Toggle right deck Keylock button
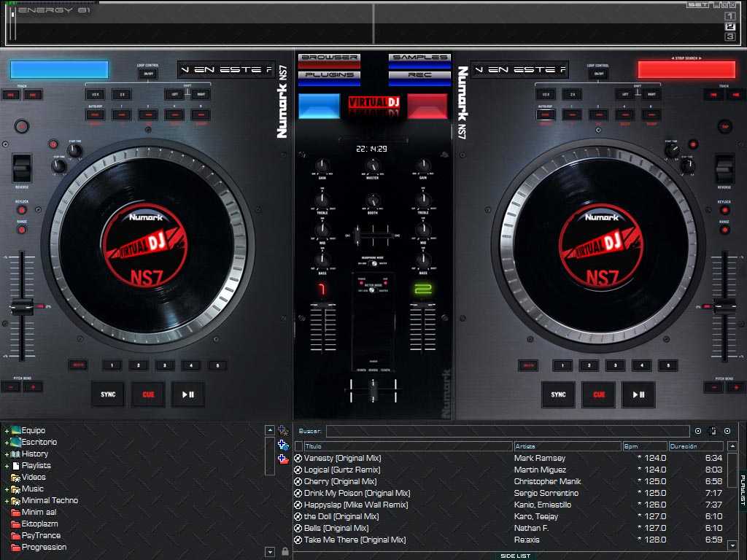This screenshot has width=747, height=560. [724, 210]
